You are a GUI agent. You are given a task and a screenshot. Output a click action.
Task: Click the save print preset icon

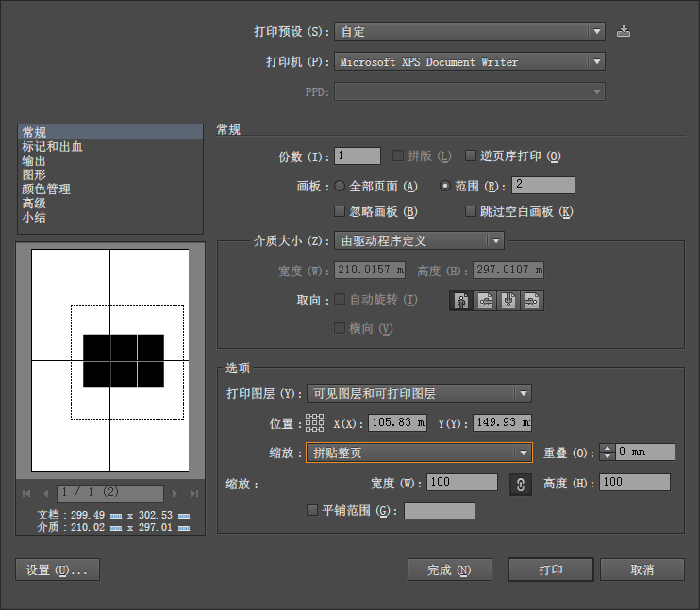pyautogui.click(x=623, y=31)
